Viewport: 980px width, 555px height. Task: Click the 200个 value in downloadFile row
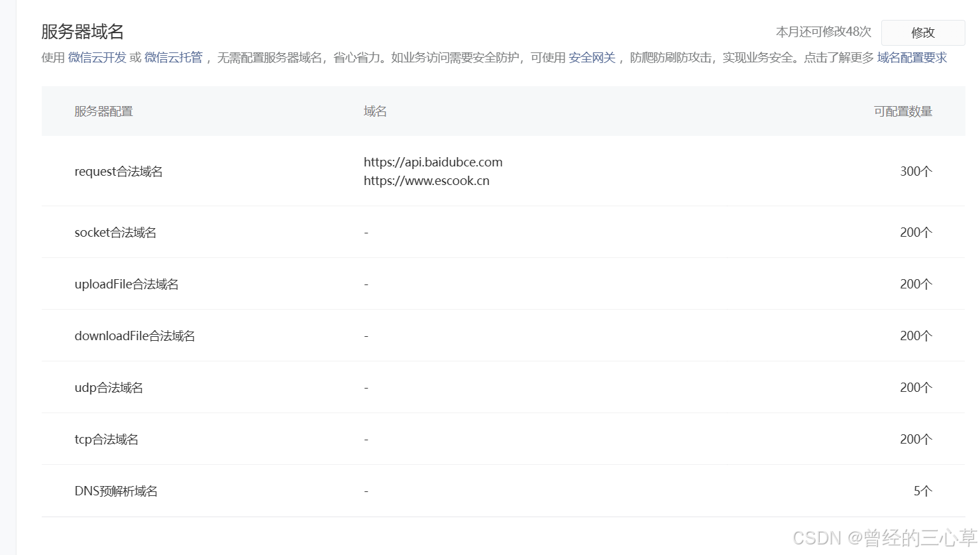pos(916,336)
